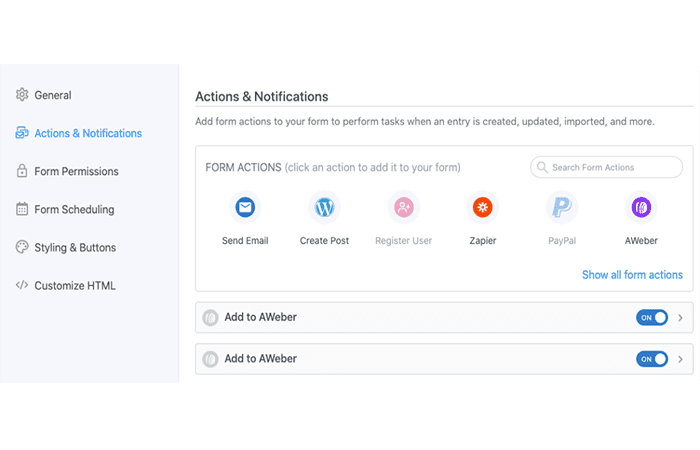
Task: Click the gear icon beside General
Action: click(x=22, y=95)
